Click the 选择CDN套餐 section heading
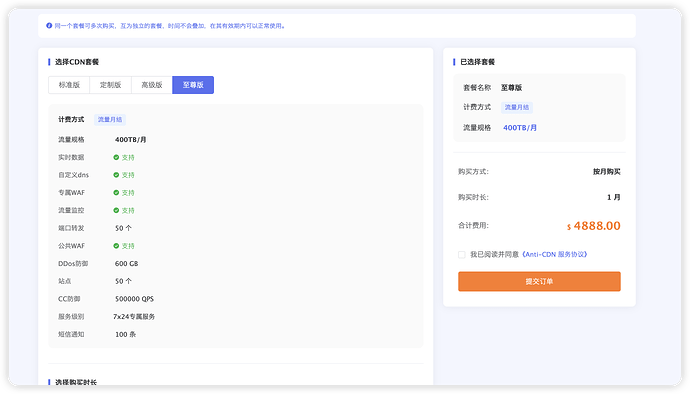690x394 pixels. tap(77, 62)
